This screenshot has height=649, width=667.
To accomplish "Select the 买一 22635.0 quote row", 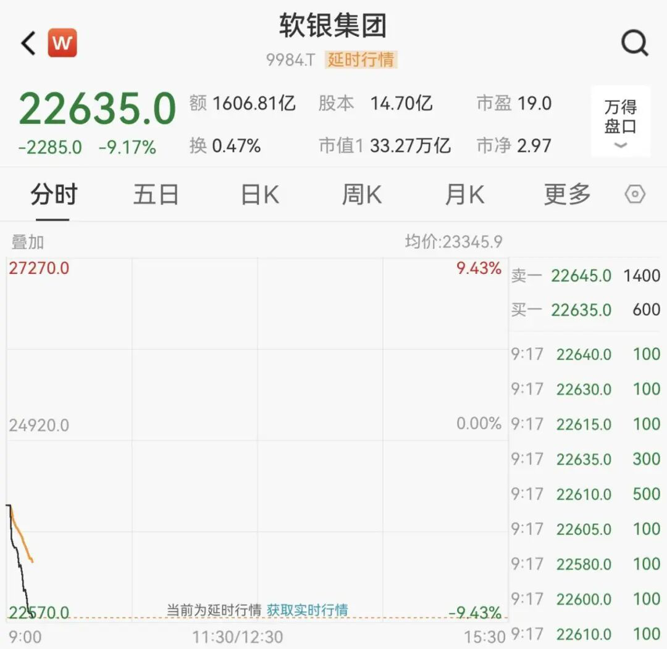I will [x=586, y=310].
